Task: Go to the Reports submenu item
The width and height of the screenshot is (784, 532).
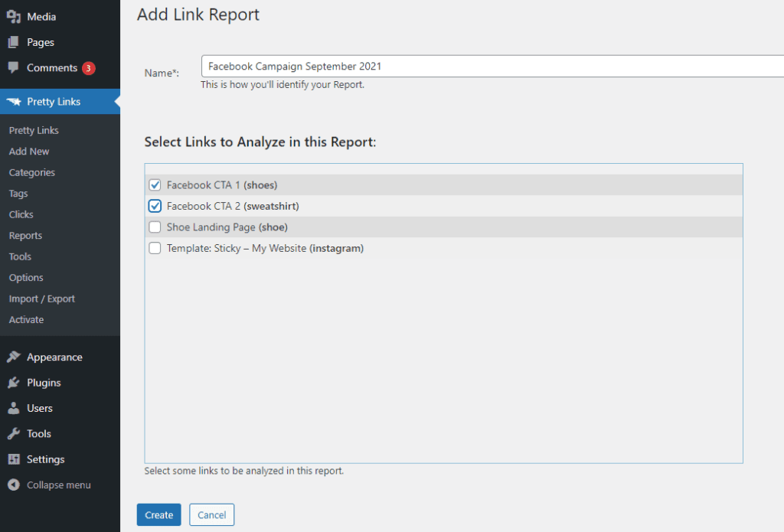Action: coord(25,235)
